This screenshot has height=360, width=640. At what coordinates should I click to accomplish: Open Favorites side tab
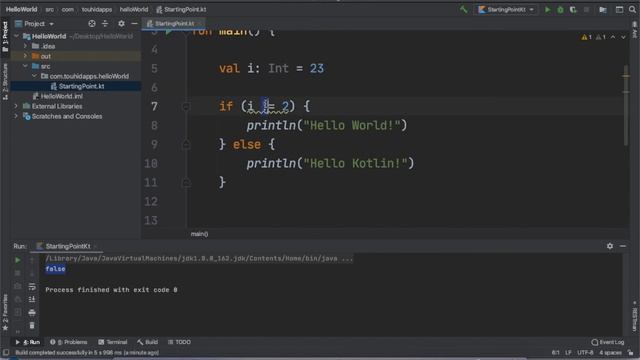point(5,312)
